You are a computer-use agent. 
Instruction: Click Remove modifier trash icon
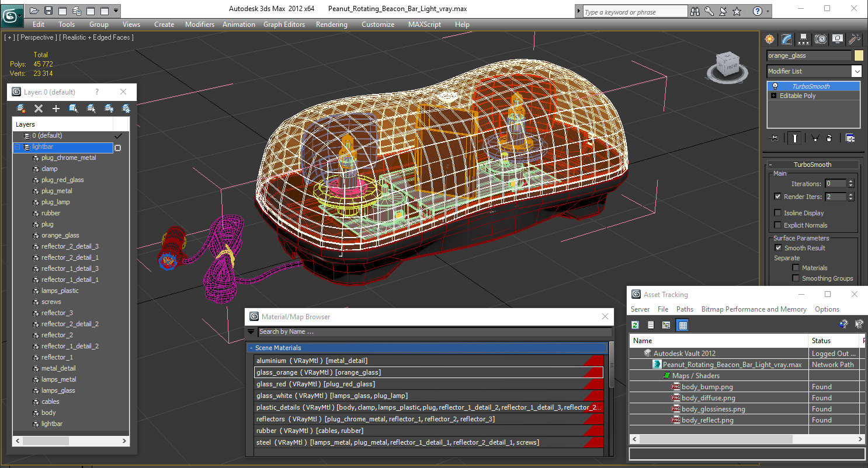click(x=829, y=138)
